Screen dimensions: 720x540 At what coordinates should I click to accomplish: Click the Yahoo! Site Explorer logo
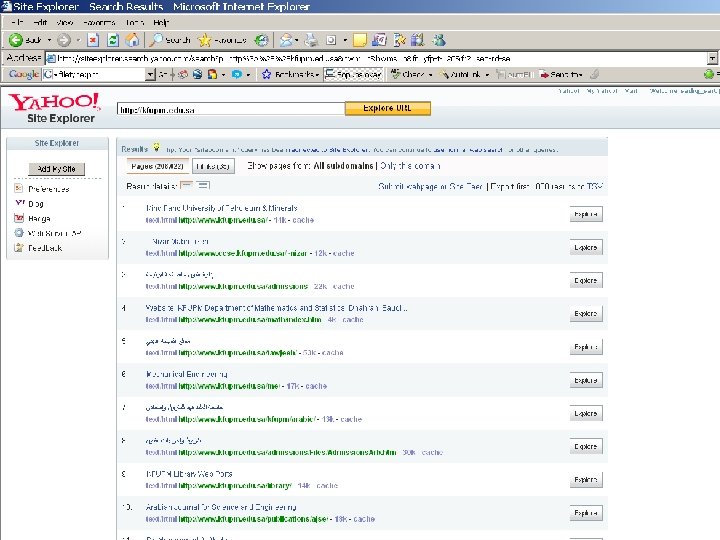54,108
